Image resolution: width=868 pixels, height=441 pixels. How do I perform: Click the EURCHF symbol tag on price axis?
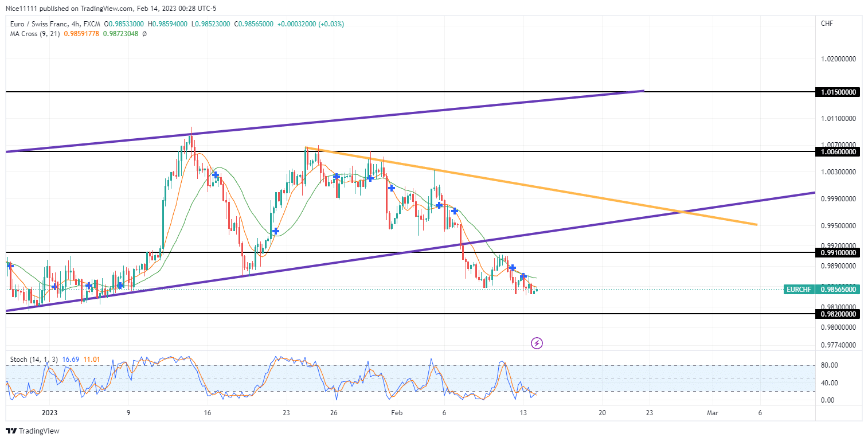(799, 290)
